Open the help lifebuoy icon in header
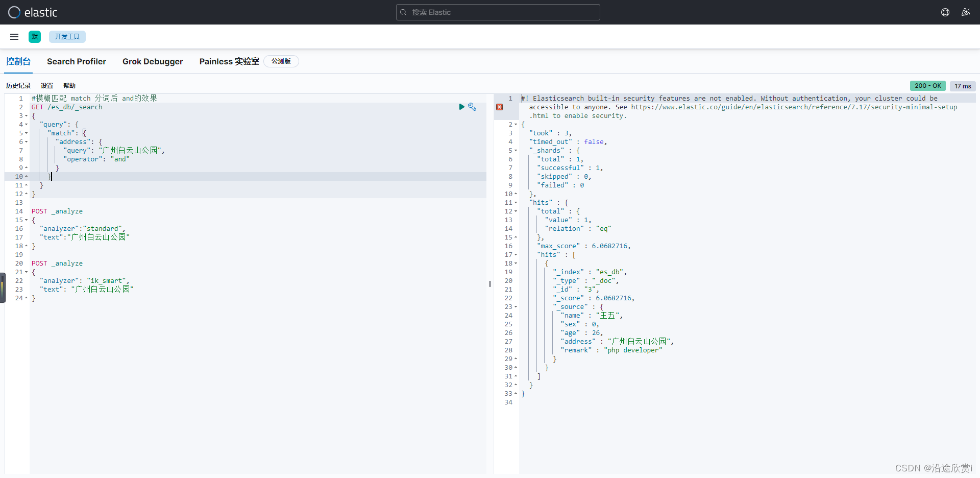 [945, 12]
